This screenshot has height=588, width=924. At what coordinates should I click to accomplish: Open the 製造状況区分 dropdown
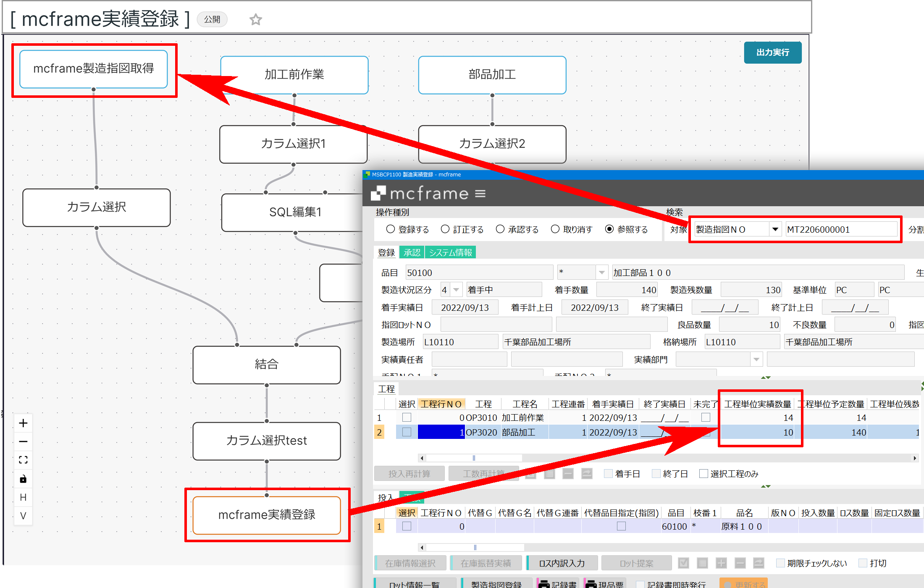(x=456, y=290)
